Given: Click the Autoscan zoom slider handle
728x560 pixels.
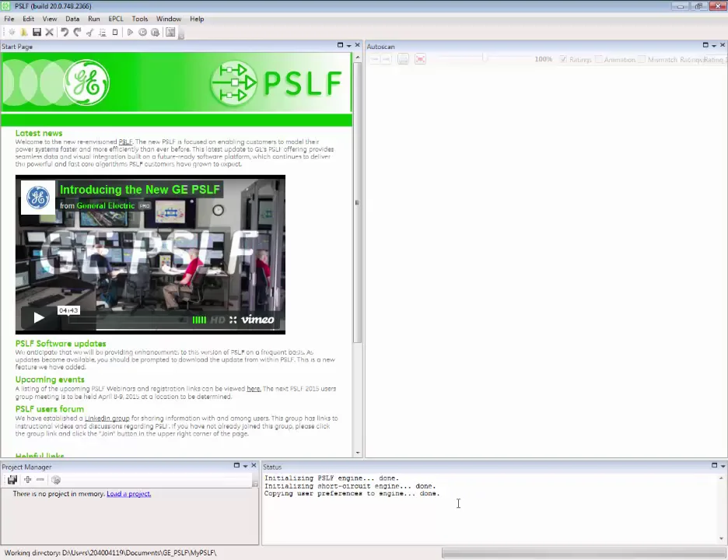Looking at the screenshot, I should point(485,58).
